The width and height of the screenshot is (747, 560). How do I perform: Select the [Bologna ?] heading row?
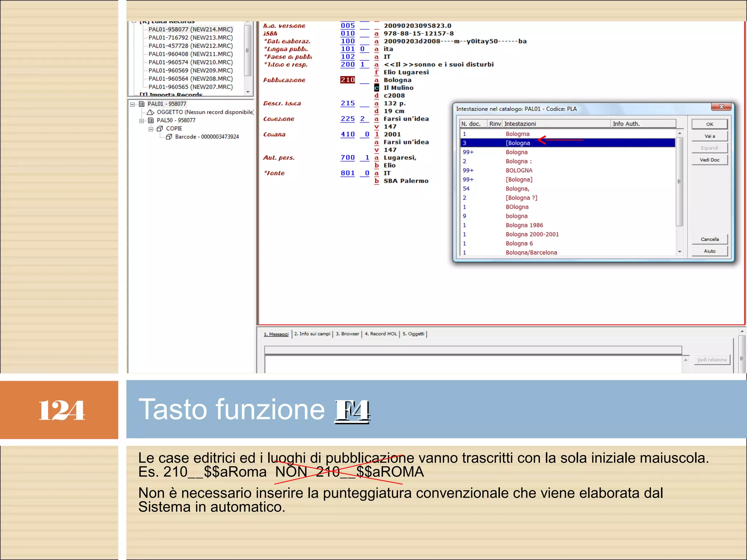pos(568,198)
